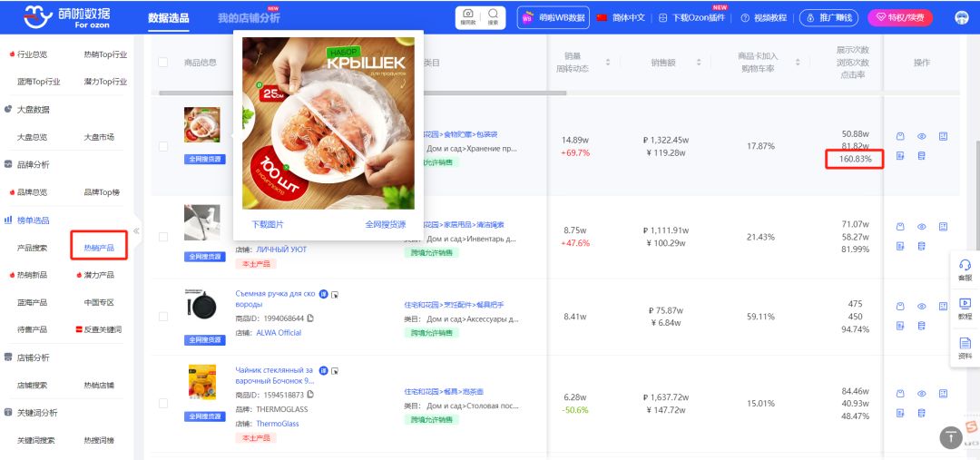Image resolution: width=980 pixels, height=460 pixels.
Task: Click the Чайник стеклянный product thumbnail
Action: point(201,382)
